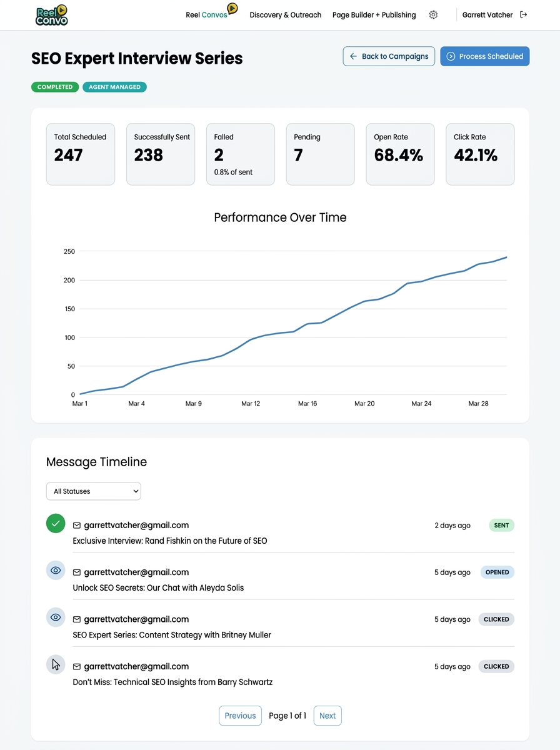
Task: Open settings via the gear icon
Action: [x=433, y=15]
